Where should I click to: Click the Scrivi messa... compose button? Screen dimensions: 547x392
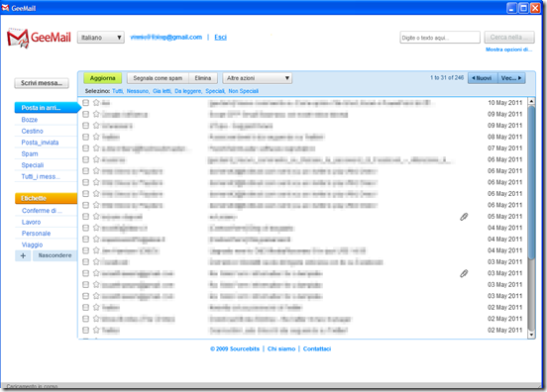42,83
